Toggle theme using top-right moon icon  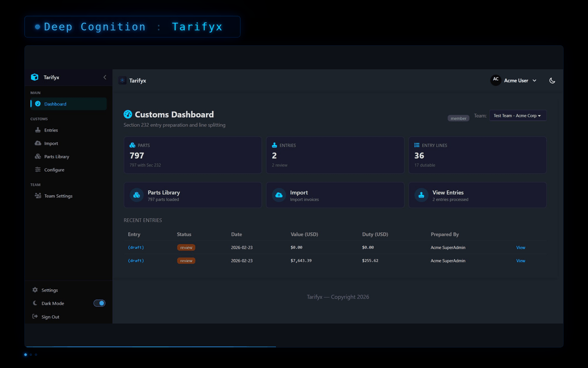tap(552, 81)
